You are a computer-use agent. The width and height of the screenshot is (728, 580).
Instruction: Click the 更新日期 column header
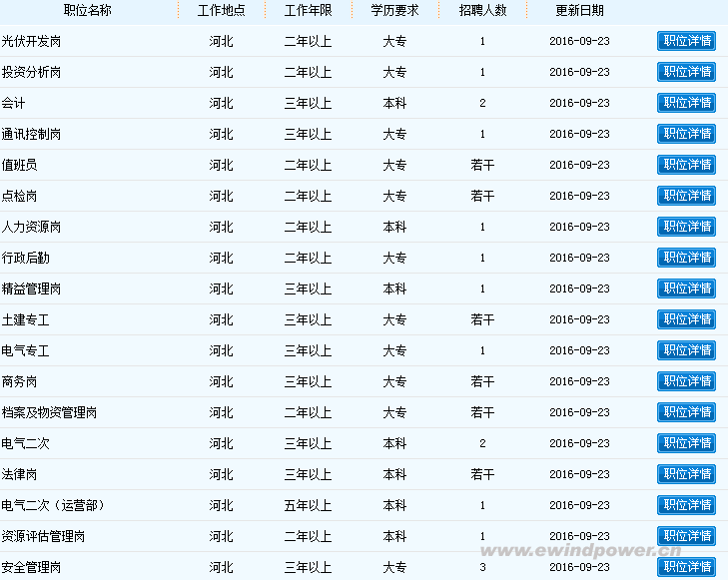coord(579,10)
